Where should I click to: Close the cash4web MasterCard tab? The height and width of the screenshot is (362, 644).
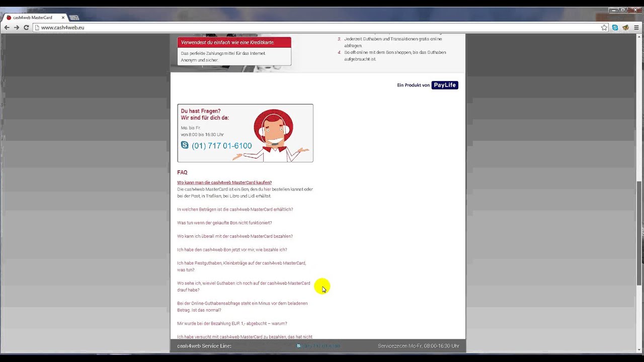click(63, 18)
